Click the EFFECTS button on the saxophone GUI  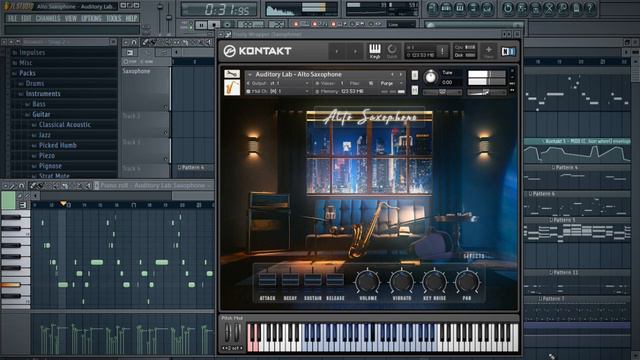(x=473, y=256)
